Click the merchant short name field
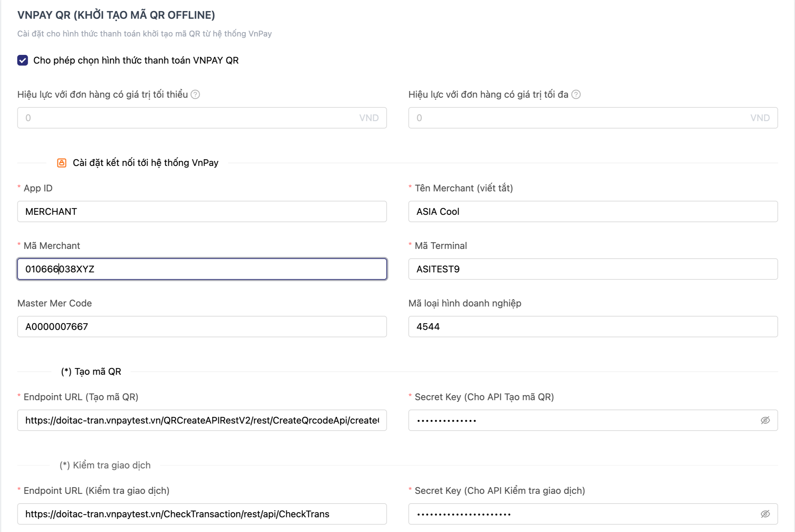This screenshot has width=795, height=532. (593, 211)
